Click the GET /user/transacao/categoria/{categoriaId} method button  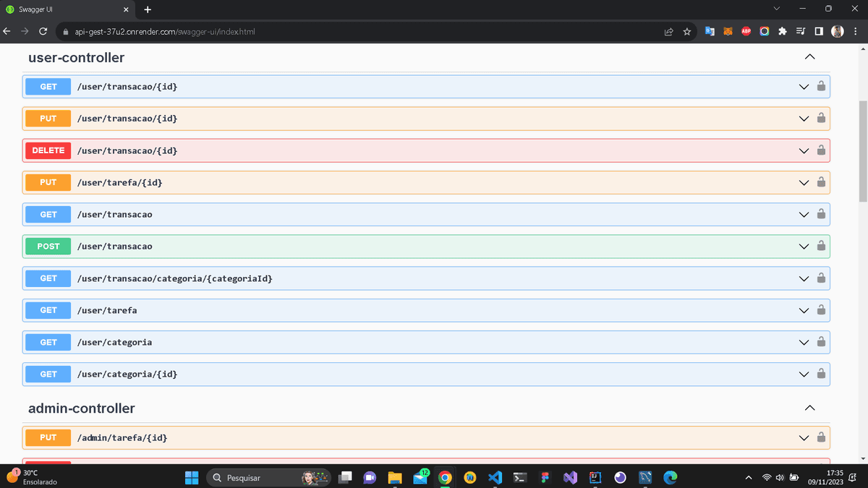coord(48,278)
